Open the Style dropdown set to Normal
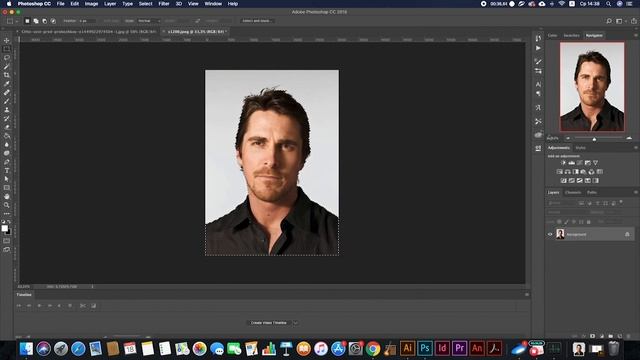Image resolution: width=640 pixels, height=360 pixels. [x=149, y=21]
